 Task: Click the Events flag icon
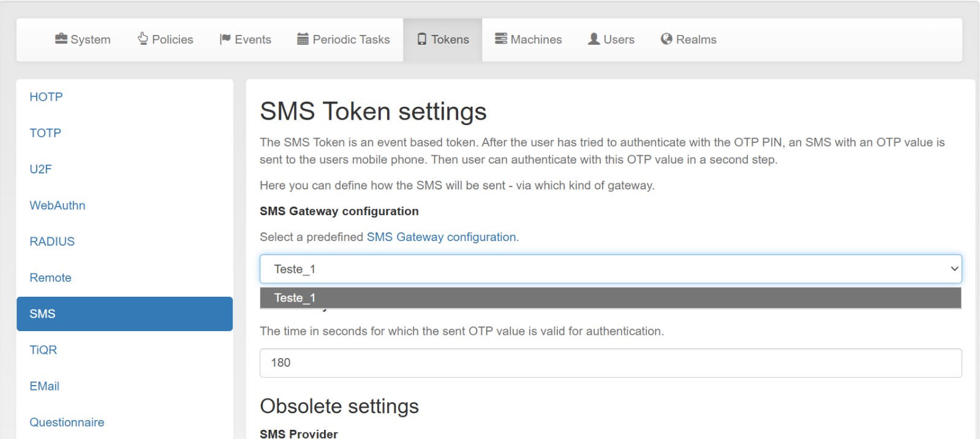(225, 39)
